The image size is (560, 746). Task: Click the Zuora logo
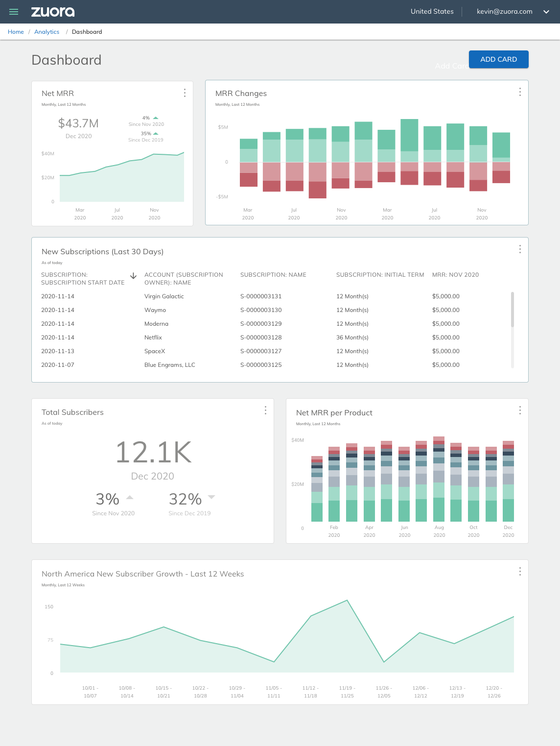pyautogui.click(x=53, y=12)
